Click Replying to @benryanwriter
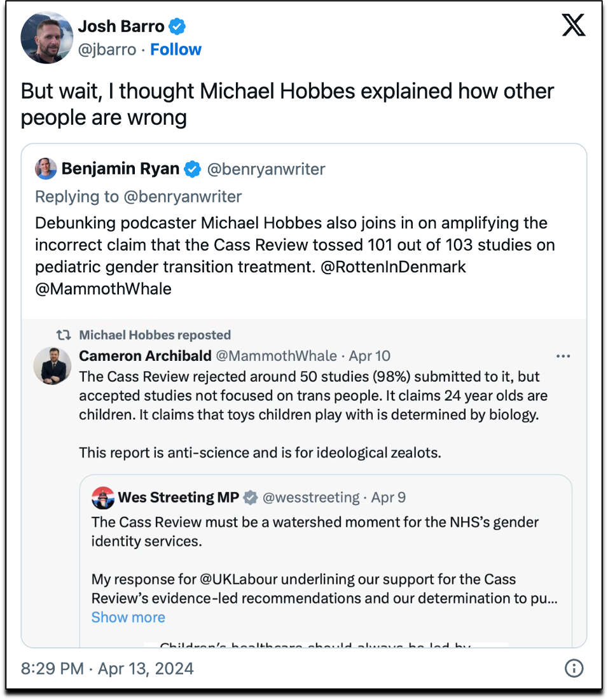Image resolution: width=608 pixels, height=700 pixels. pyautogui.click(x=138, y=197)
